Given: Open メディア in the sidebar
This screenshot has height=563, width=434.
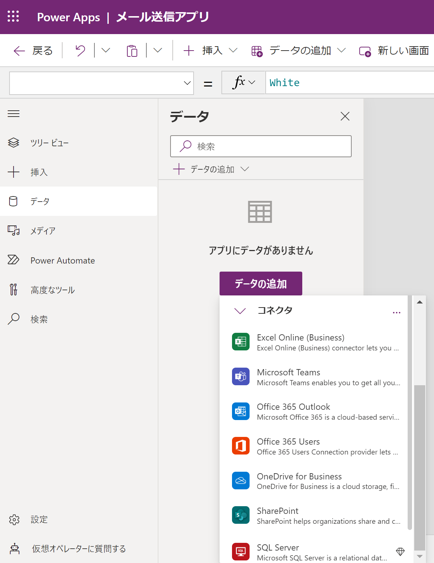Looking at the screenshot, I should [79, 231].
